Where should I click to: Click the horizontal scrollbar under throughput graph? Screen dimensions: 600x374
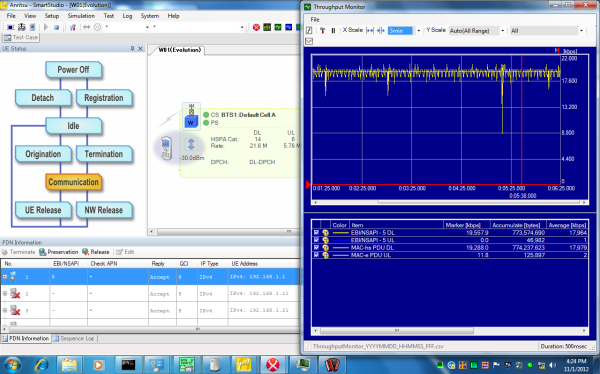(x=449, y=202)
